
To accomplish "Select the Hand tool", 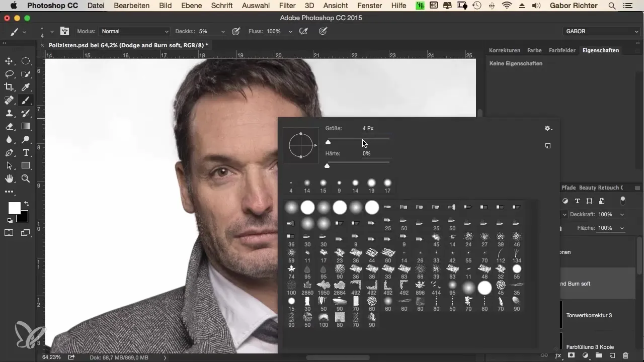I will (x=9, y=179).
